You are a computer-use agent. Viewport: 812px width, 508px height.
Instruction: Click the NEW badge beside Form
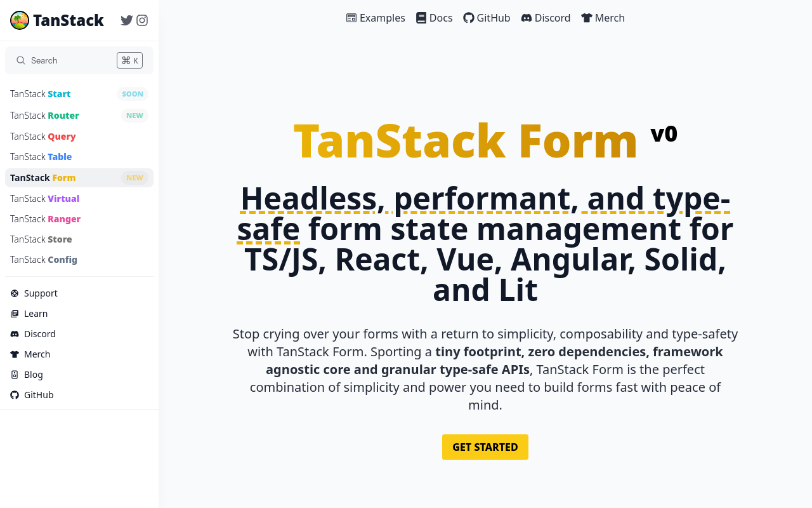tap(134, 178)
